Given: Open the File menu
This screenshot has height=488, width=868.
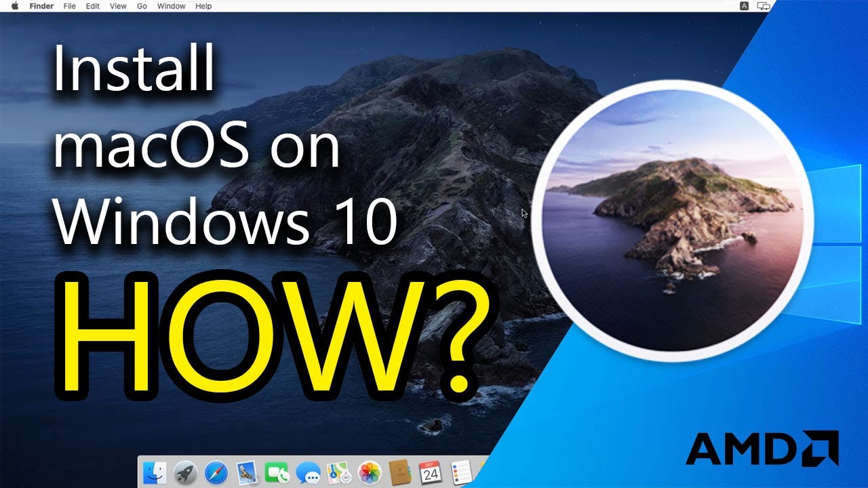Looking at the screenshot, I should 69,6.
